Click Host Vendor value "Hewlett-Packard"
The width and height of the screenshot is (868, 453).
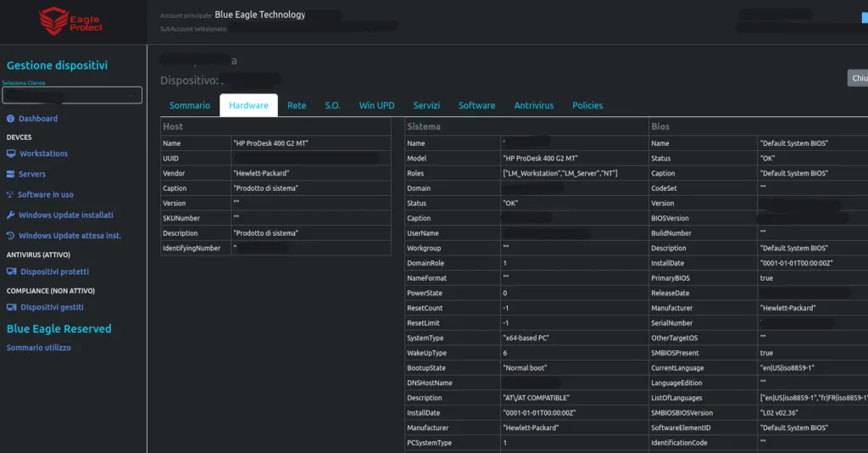pos(261,173)
